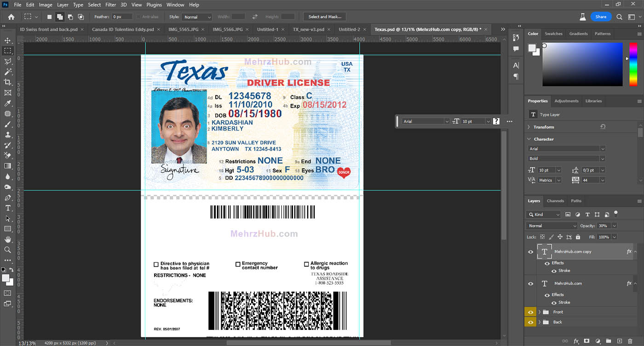The image size is (644, 346).
Task: Switch to the Adjustments tab
Action: pyautogui.click(x=566, y=101)
